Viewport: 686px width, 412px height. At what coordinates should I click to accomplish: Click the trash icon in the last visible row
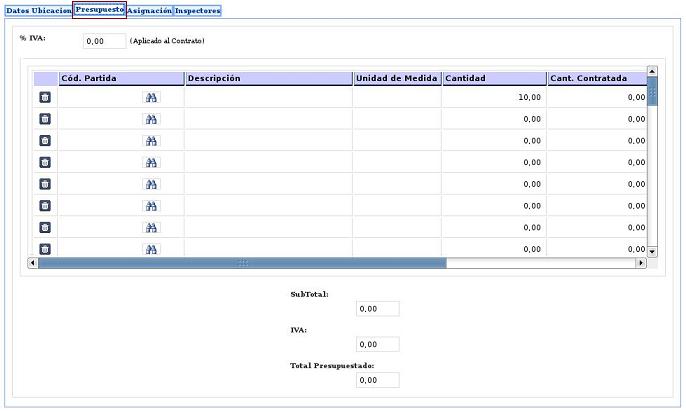click(45, 248)
